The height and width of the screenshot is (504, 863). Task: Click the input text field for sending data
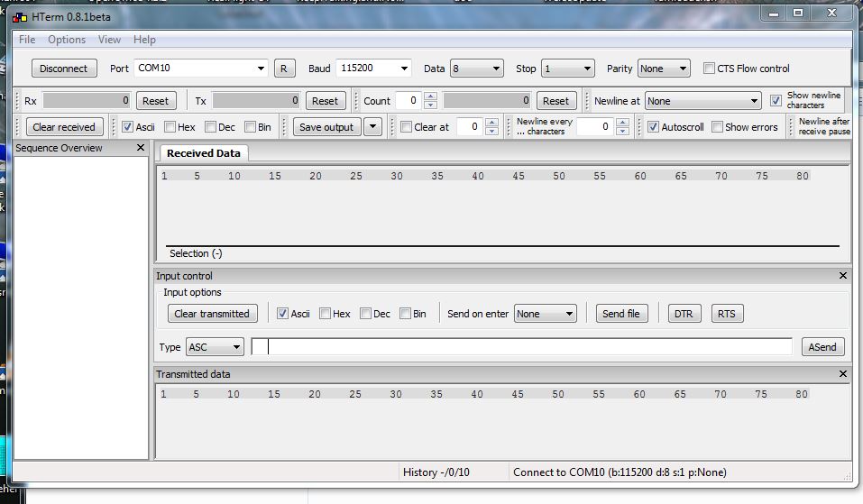pyautogui.click(x=521, y=346)
